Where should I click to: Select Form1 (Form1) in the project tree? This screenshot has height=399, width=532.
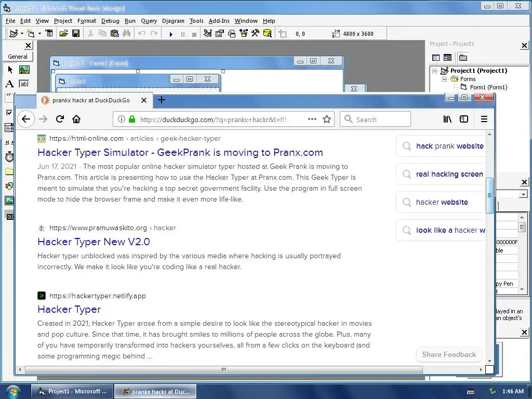pyautogui.click(x=488, y=87)
